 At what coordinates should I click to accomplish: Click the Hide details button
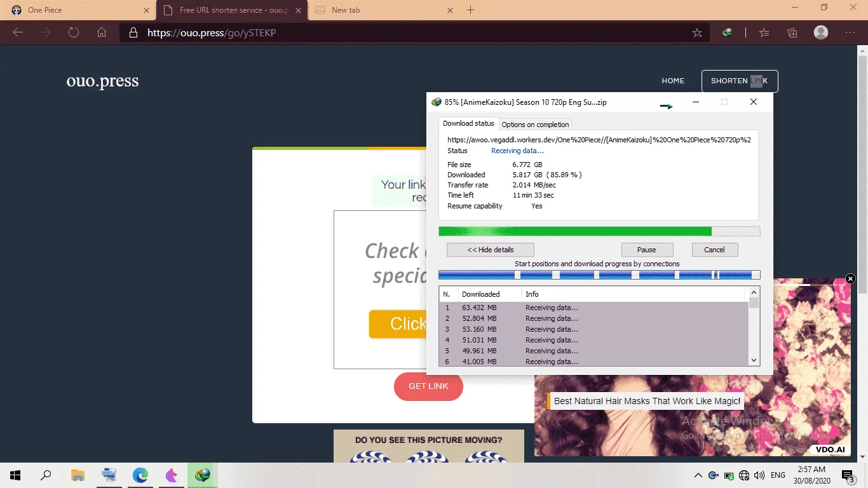tap(491, 250)
